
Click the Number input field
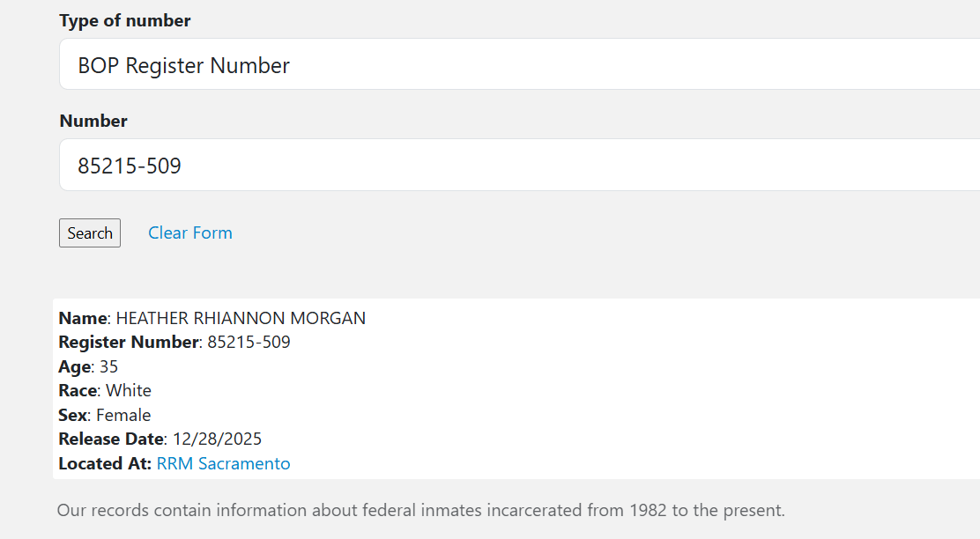pos(518,166)
